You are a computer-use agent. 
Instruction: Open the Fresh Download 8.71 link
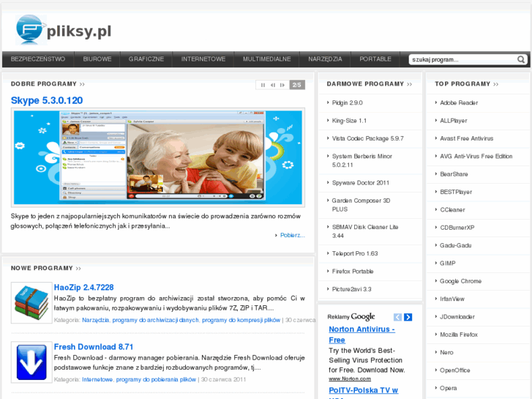(94, 347)
